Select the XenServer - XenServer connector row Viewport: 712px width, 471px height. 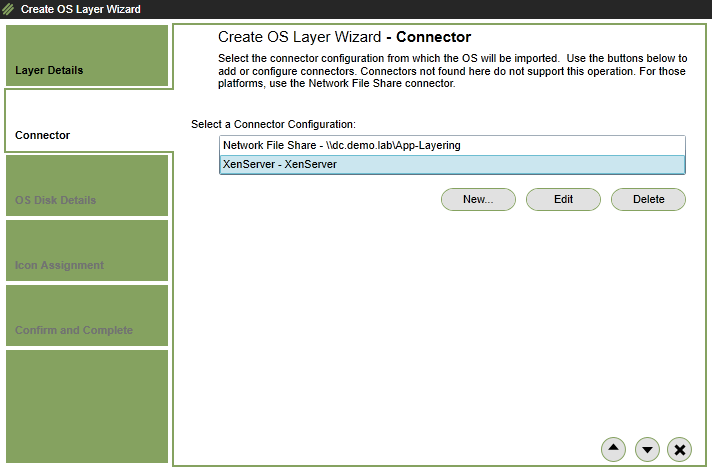[452, 164]
